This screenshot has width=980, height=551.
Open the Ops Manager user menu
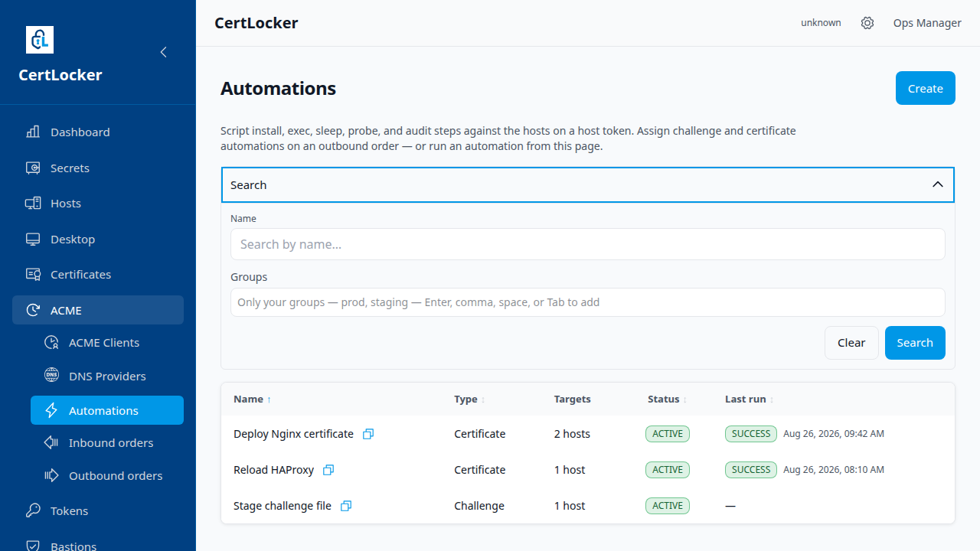927,23
